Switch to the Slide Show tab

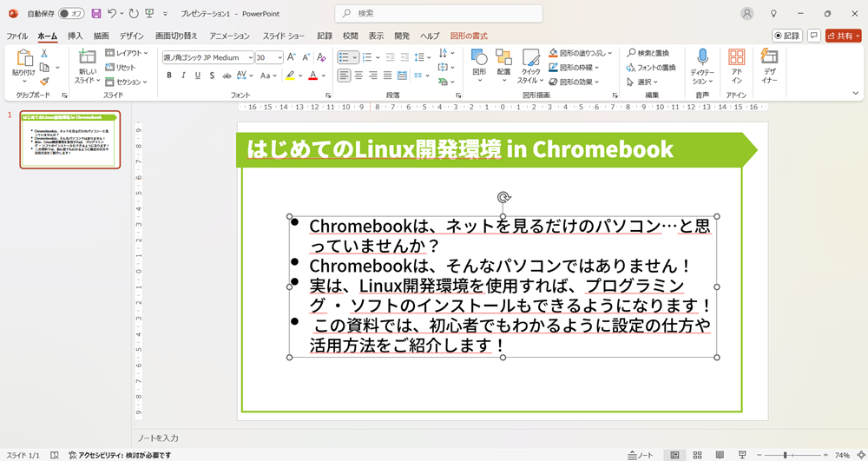[x=284, y=36]
